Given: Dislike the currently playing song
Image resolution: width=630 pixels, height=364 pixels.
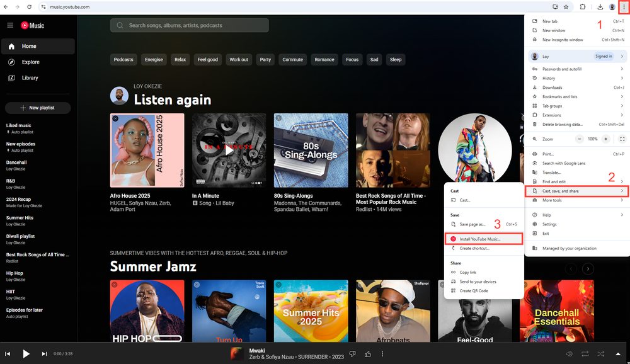Looking at the screenshot, I should coord(352,354).
